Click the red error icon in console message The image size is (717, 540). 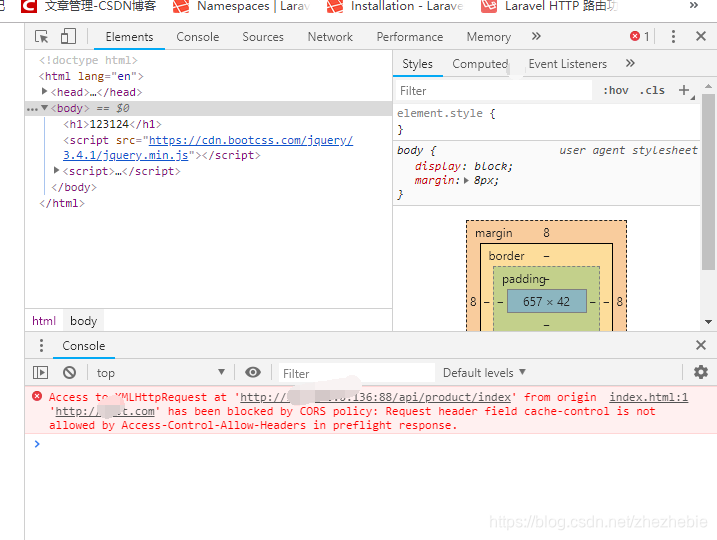tap(37, 396)
